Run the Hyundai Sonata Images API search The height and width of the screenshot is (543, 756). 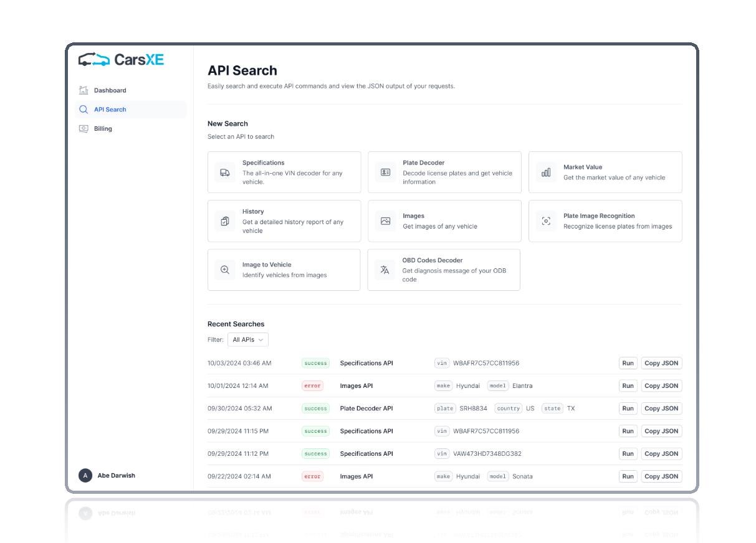click(628, 476)
